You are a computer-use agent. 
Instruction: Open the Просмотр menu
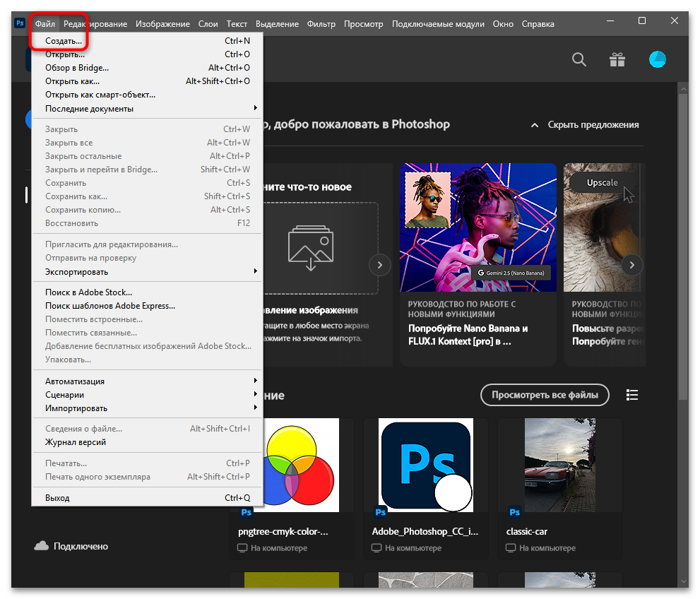click(363, 23)
